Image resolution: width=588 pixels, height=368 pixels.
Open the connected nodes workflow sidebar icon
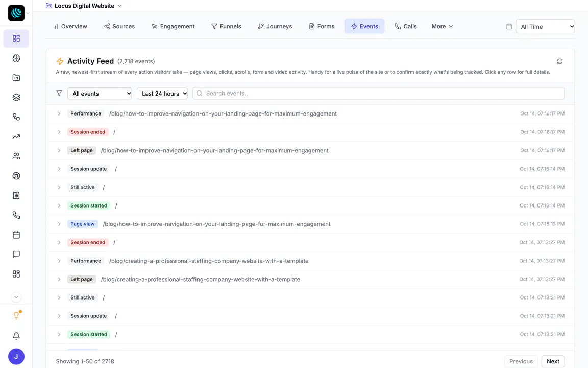[16, 117]
